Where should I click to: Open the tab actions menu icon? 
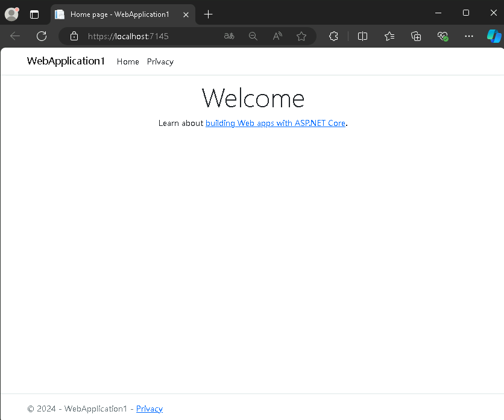coord(34,14)
